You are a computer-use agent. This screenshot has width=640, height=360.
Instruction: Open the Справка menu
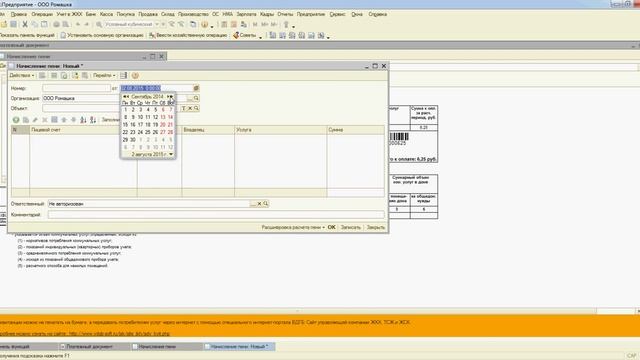pyautogui.click(x=378, y=14)
